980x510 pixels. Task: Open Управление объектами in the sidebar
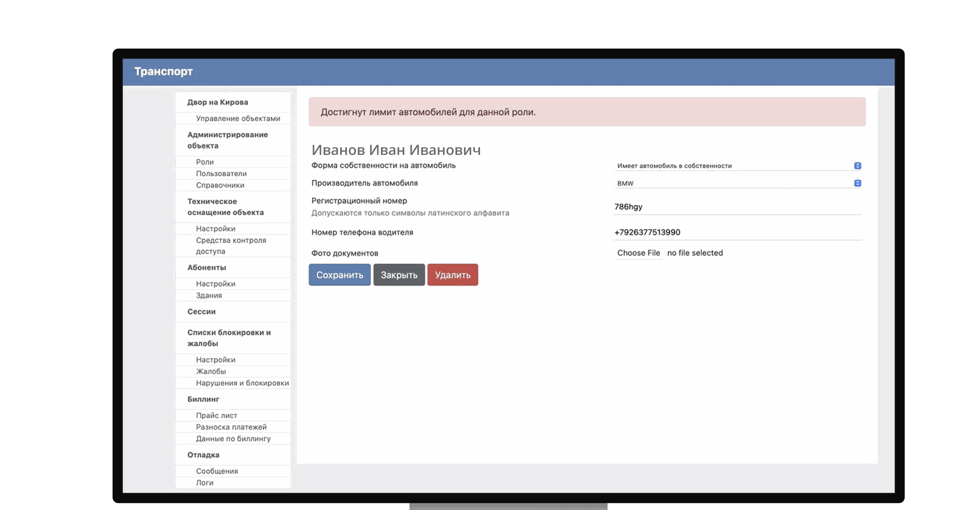click(x=238, y=118)
